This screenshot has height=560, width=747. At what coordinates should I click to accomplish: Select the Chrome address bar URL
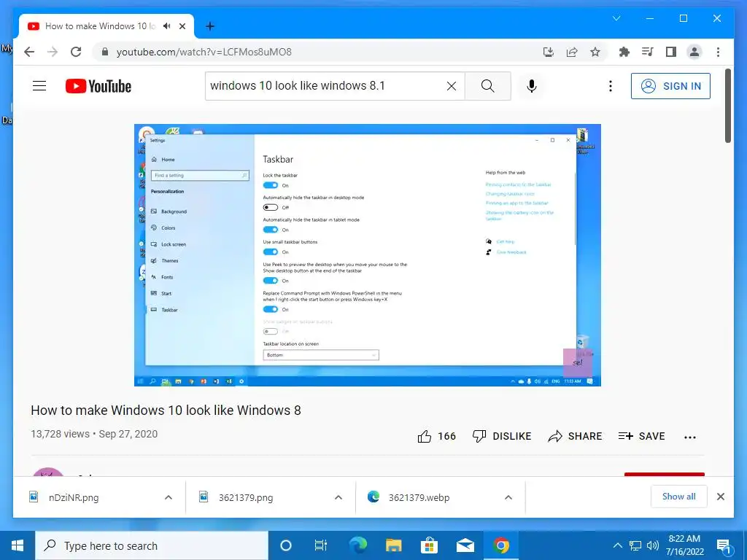point(204,52)
